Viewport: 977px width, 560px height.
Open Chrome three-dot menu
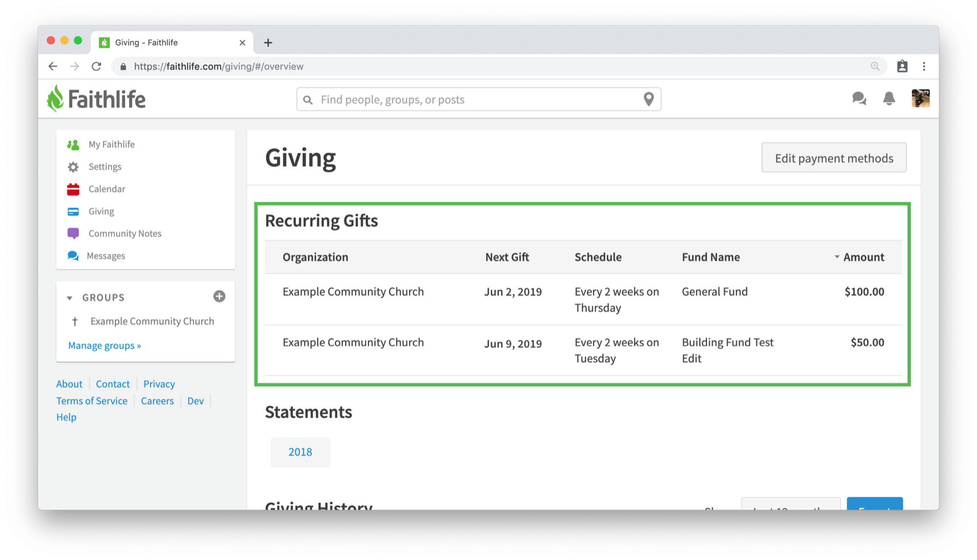(924, 67)
